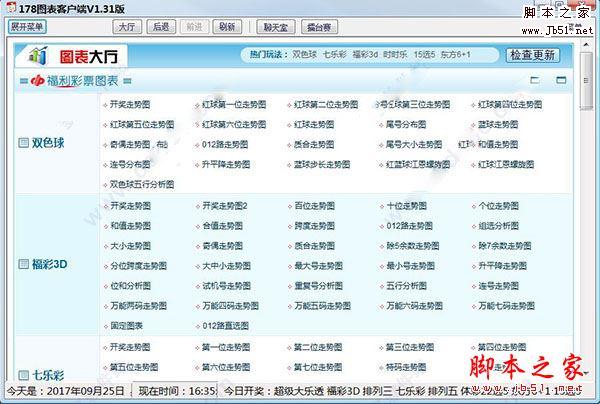This screenshot has height=404, width=600.
Task: Click the icon beside 双色球 category
Action: point(23,143)
